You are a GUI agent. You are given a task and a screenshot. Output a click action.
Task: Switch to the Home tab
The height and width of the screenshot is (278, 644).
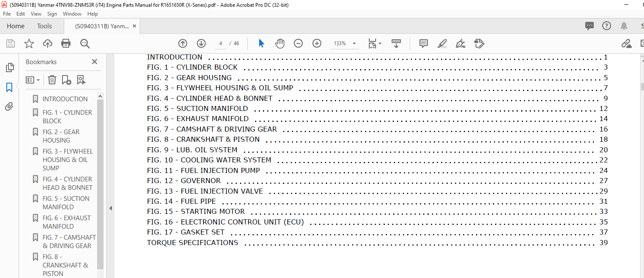tap(16, 26)
